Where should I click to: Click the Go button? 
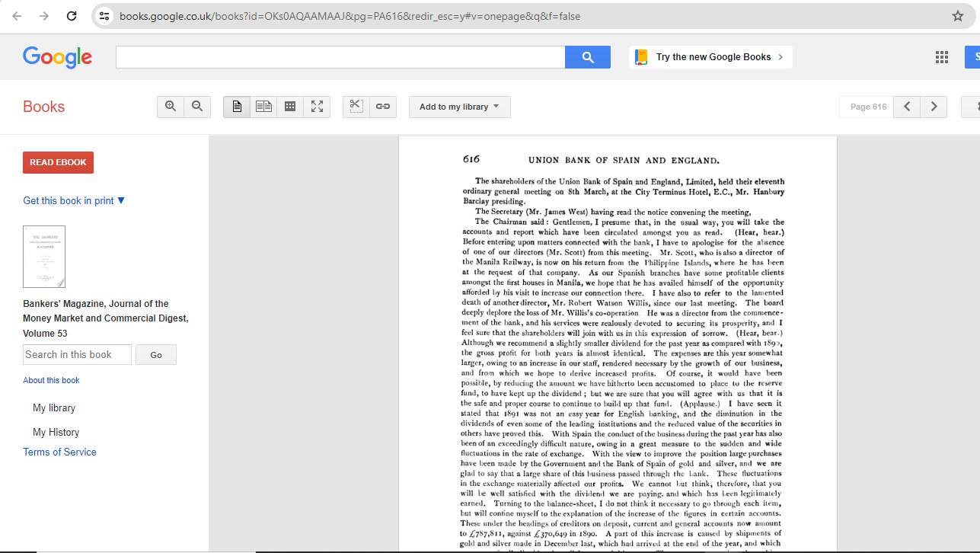(156, 355)
